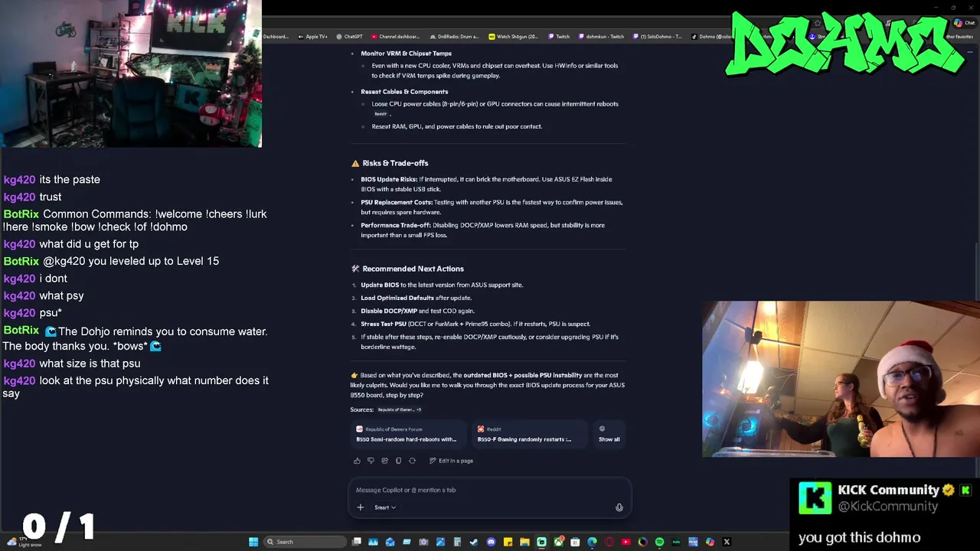Open the Apple TV+ bookmark
The width and height of the screenshot is (980, 551).
pos(312,37)
